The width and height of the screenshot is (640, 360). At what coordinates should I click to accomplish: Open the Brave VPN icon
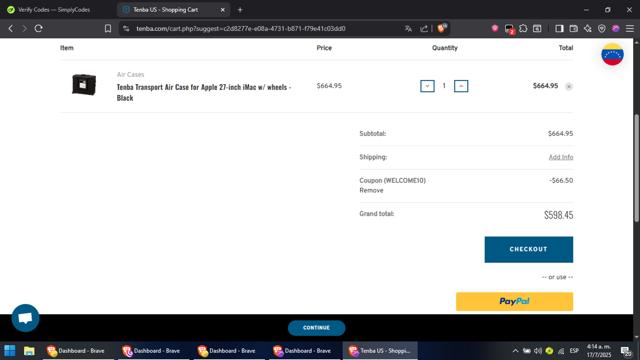[602, 28]
